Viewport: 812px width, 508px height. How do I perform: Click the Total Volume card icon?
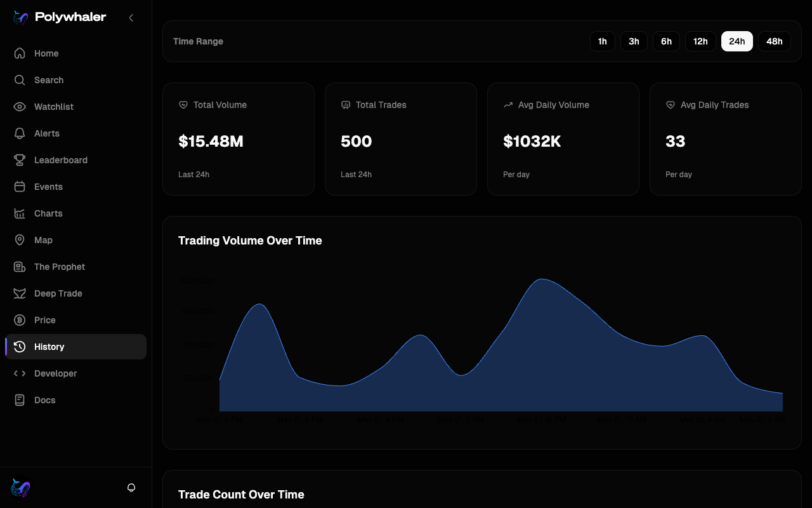pyautogui.click(x=183, y=105)
